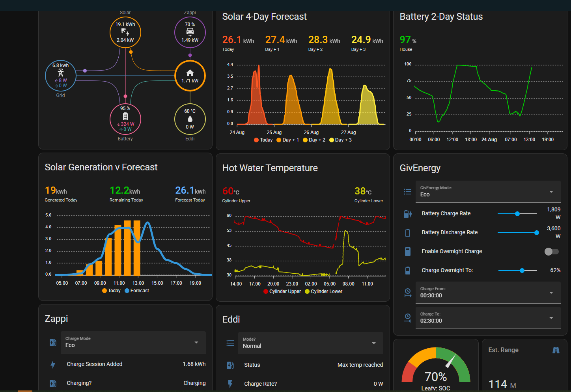
Task: Open the Eddi Mode dropdown
Action: pos(311,343)
